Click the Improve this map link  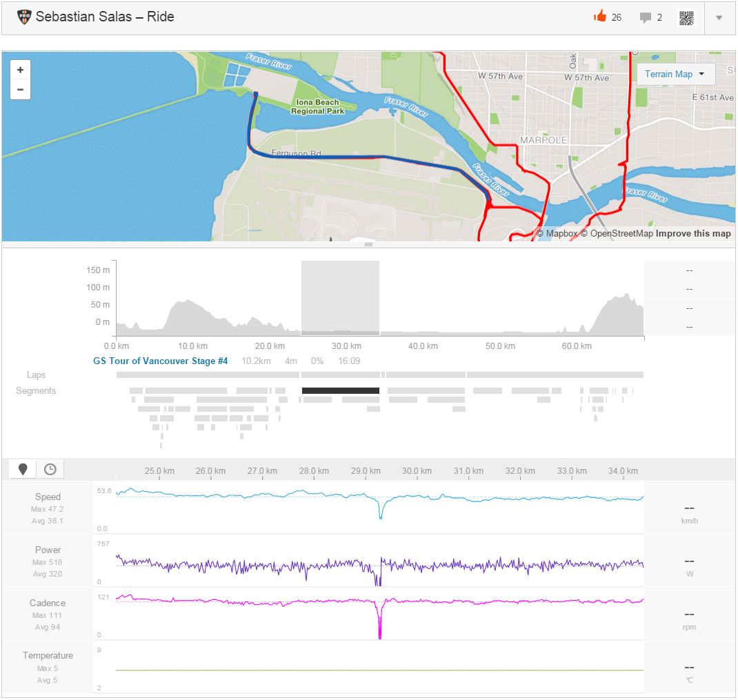[x=692, y=233]
